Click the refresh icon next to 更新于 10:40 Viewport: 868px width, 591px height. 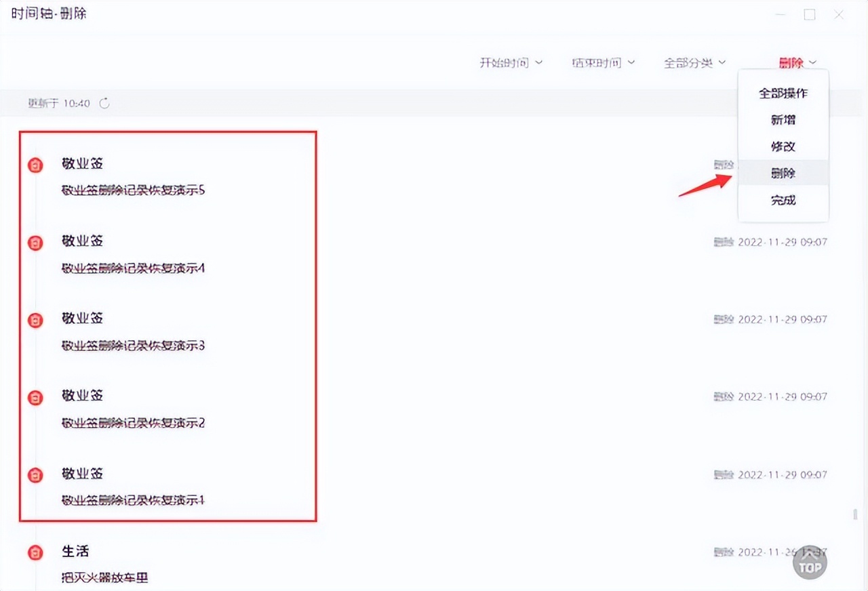click(104, 103)
